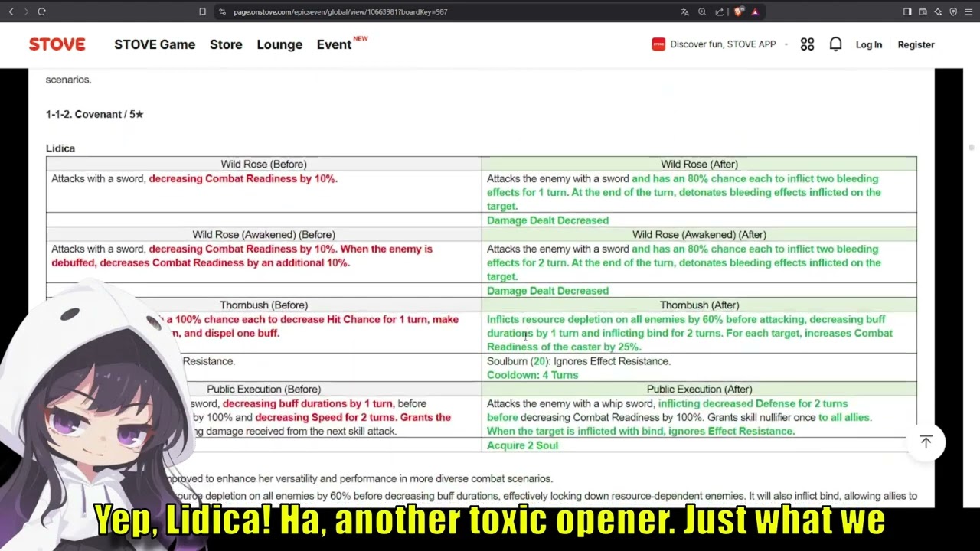Click the Public Execution (After) skill description
This screenshot has width=980, height=551.
[x=679, y=417]
